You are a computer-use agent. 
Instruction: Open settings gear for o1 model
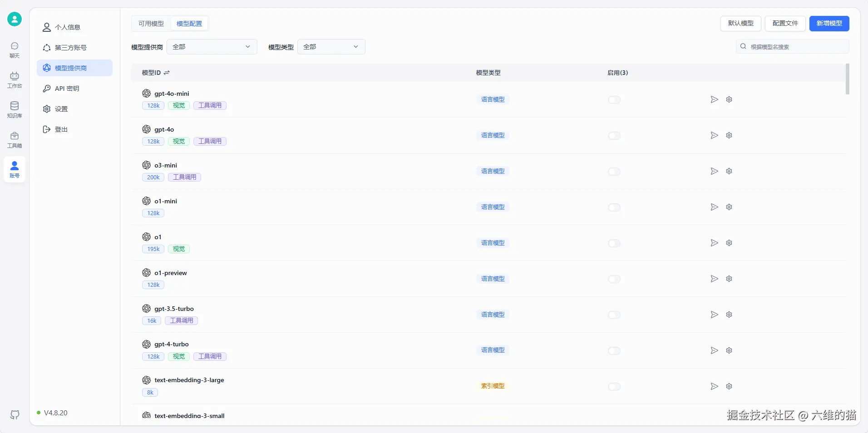tap(729, 243)
